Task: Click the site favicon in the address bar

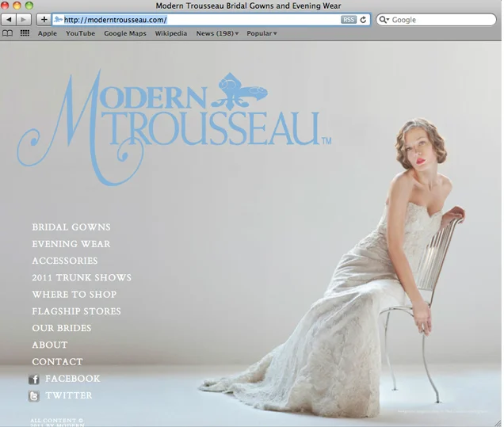Action: pos(58,20)
